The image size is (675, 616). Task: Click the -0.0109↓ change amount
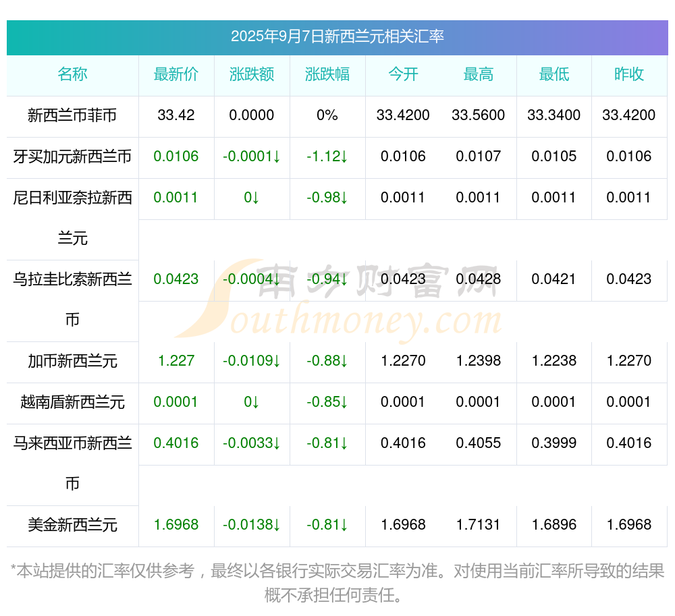click(x=251, y=361)
